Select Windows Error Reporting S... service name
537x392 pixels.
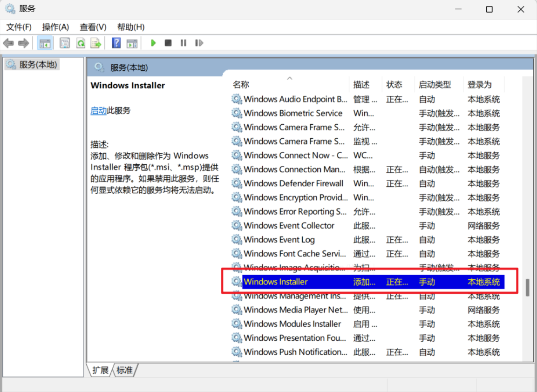point(295,211)
